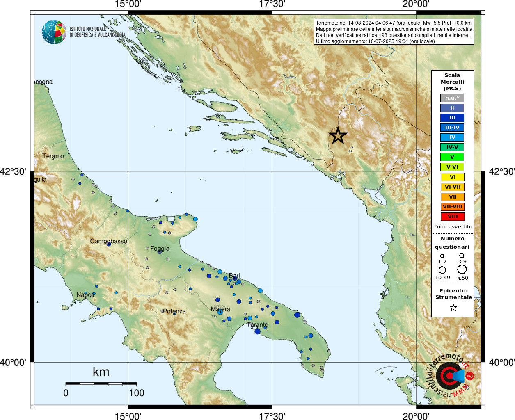Click the VII-VIII intensity swatch

click(x=452, y=207)
